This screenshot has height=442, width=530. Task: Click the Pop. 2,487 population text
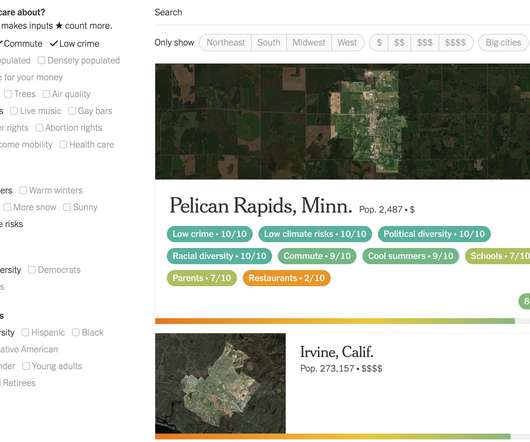(381, 210)
